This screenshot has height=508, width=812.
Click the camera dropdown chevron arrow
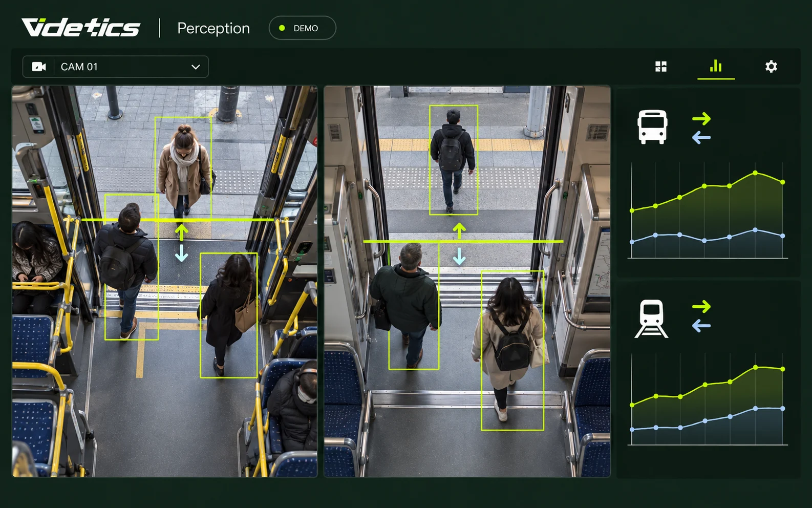pos(196,67)
